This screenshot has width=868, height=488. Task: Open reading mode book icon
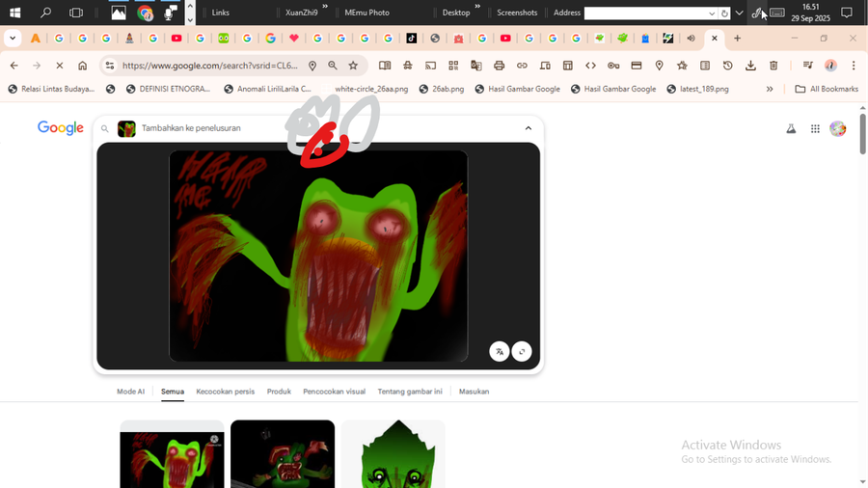click(385, 66)
